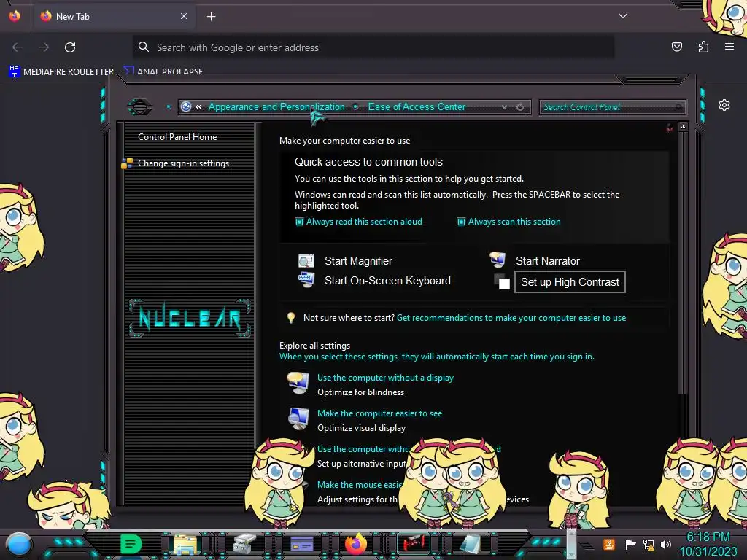Click the Firefox logo in the tab strip
Screen dimensions: 747x560
pyautogui.click(x=15, y=16)
